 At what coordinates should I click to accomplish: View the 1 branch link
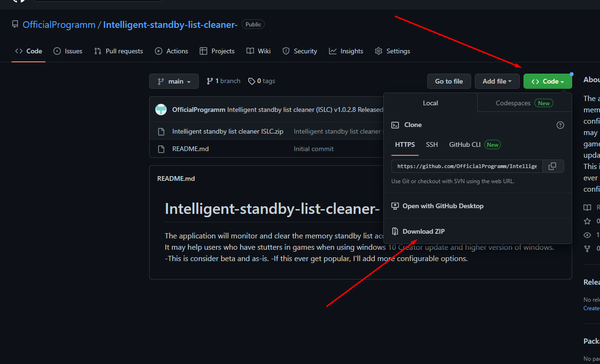[223, 81]
